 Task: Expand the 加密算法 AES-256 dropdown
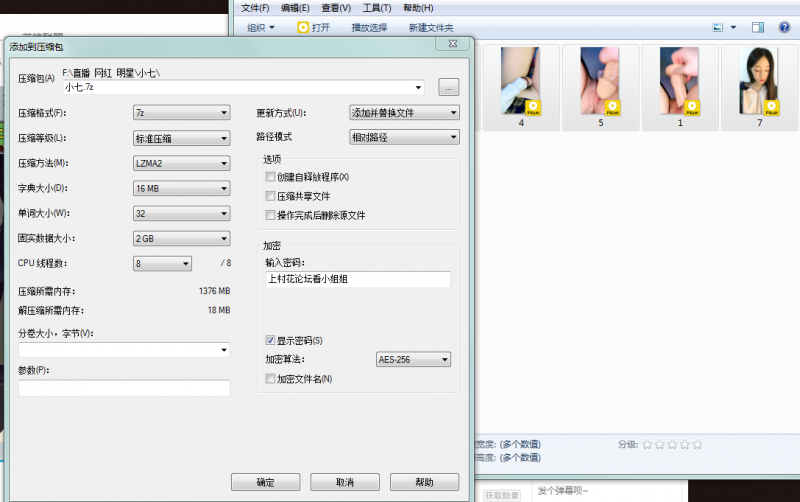pos(413,359)
